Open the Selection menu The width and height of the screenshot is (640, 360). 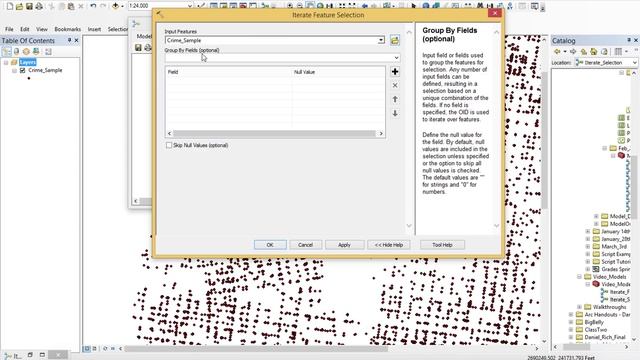(x=118, y=29)
